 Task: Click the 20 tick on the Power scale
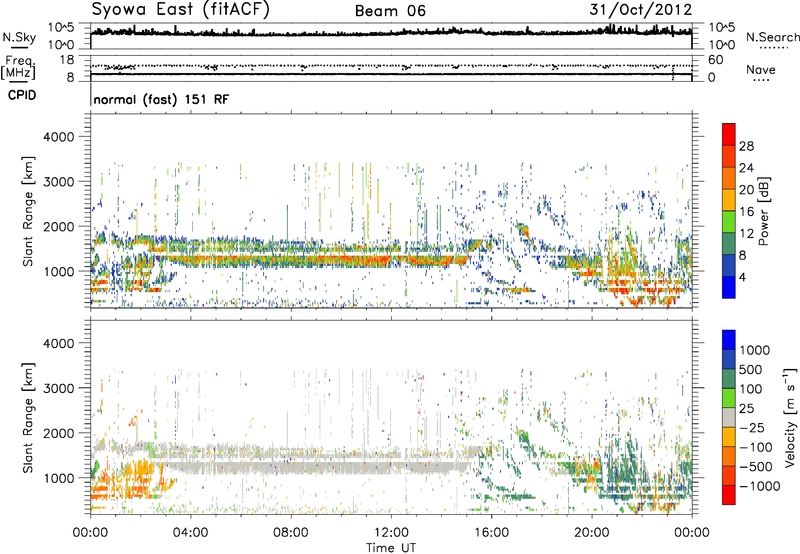point(746,190)
